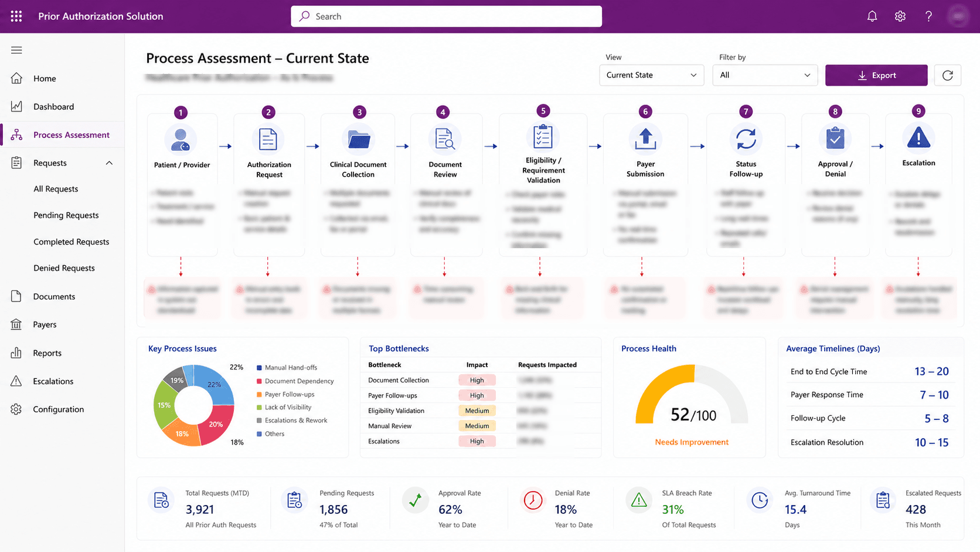Click the Search input field
The height and width of the screenshot is (552, 980).
coord(446,16)
